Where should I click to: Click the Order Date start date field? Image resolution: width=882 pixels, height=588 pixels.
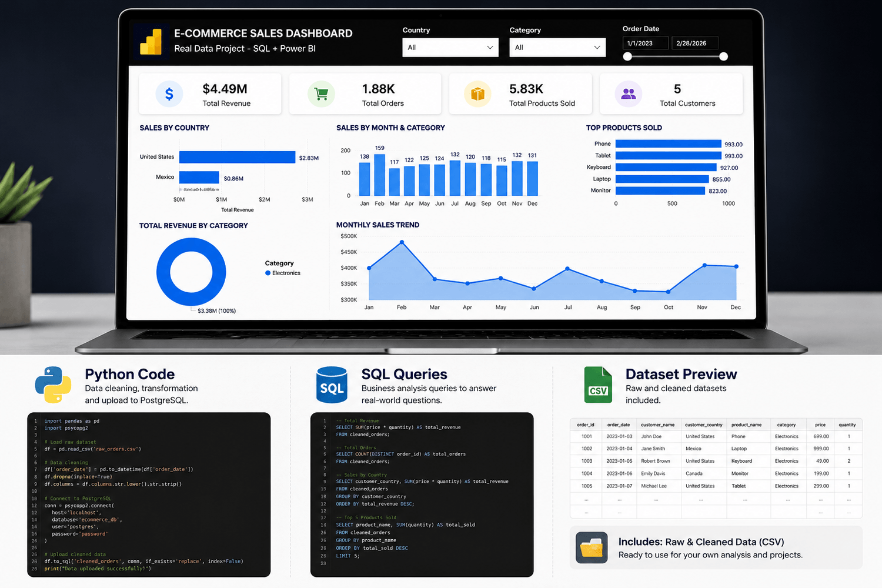click(646, 44)
